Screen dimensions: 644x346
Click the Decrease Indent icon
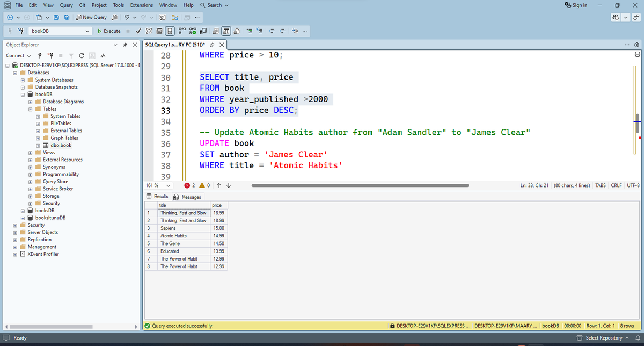(x=272, y=31)
